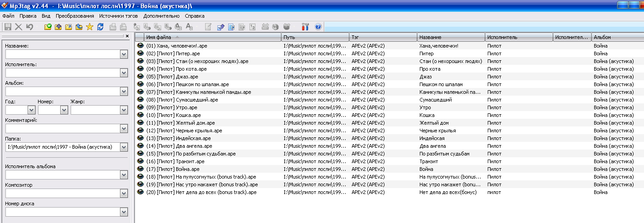Open the Альбом field dropdown

click(x=124, y=91)
